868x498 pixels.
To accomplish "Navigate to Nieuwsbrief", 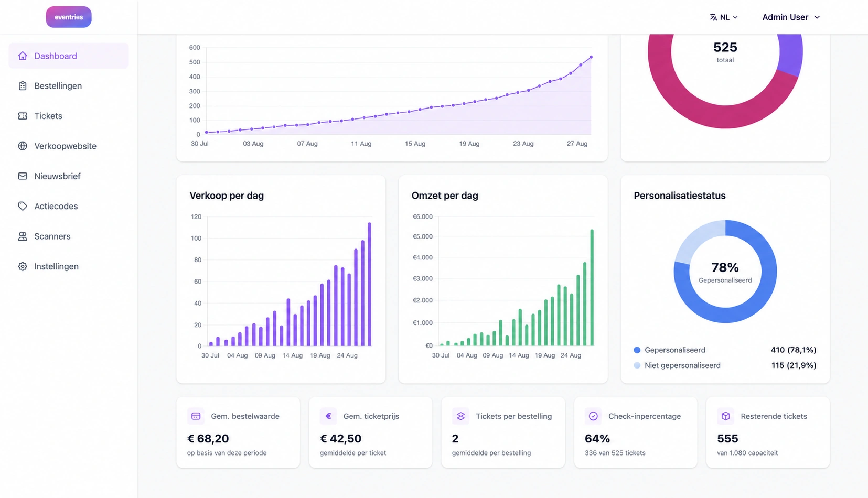I will pyautogui.click(x=69, y=176).
